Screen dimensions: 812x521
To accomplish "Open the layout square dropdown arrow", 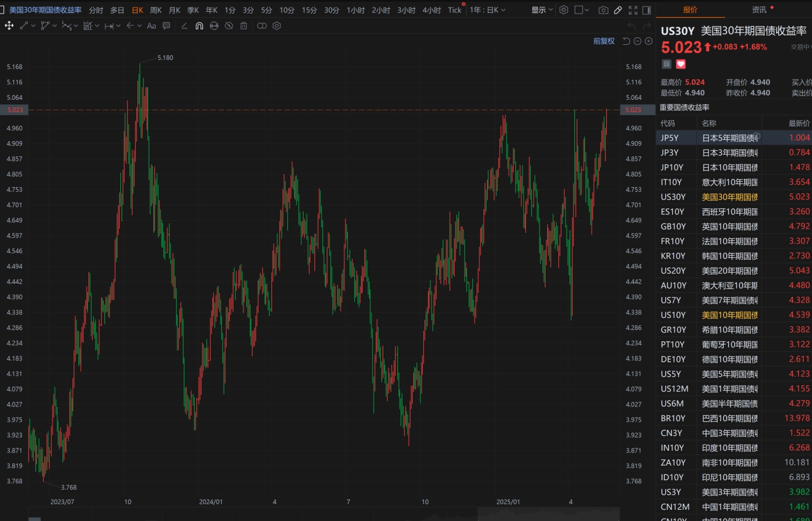I will point(586,10).
